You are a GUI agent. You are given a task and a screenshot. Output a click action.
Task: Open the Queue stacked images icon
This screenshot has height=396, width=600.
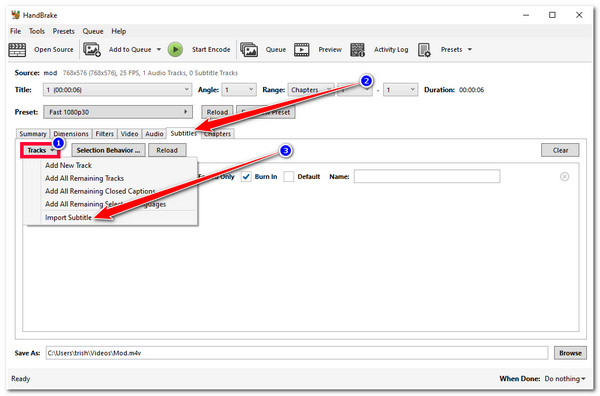point(249,50)
